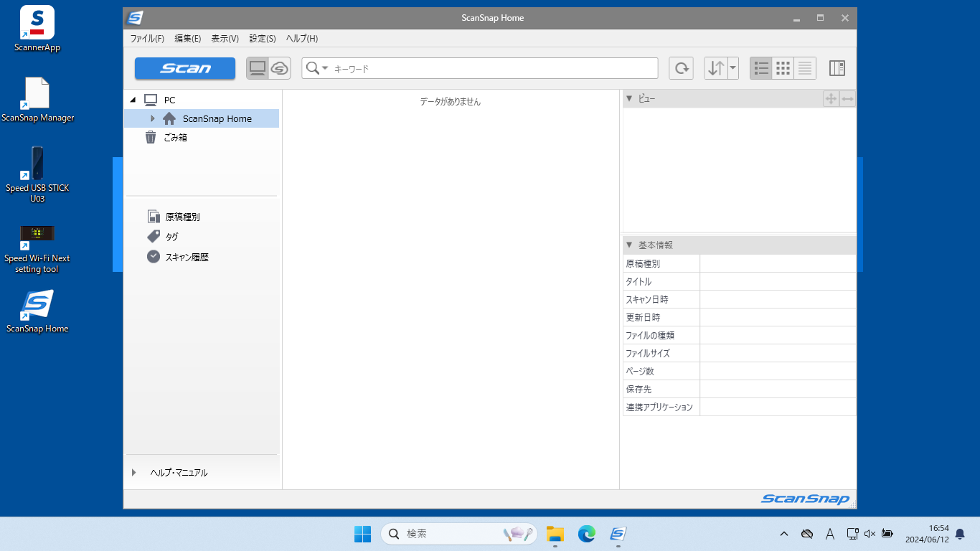Click the pan move icon in view panel
980x551 pixels.
pyautogui.click(x=831, y=99)
